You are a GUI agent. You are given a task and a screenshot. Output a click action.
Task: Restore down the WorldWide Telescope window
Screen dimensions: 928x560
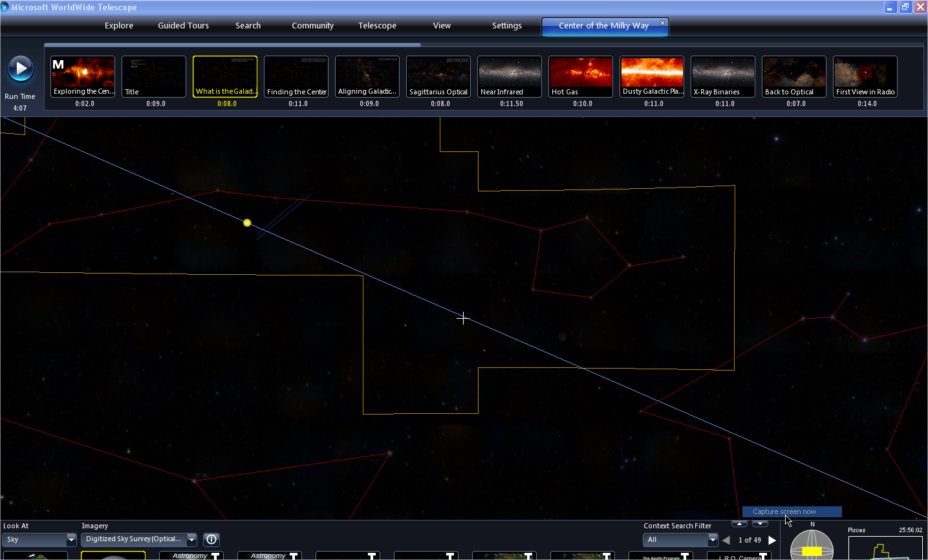click(905, 7)
